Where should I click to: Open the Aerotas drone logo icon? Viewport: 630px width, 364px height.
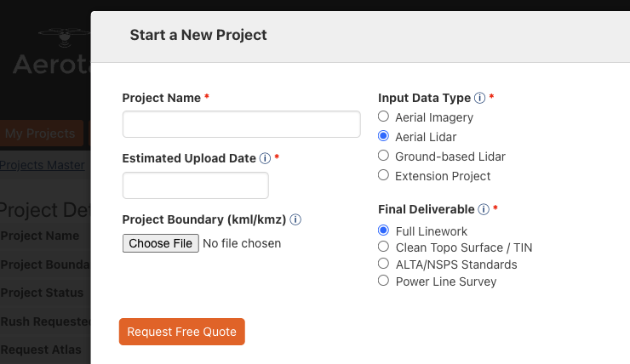65,37
